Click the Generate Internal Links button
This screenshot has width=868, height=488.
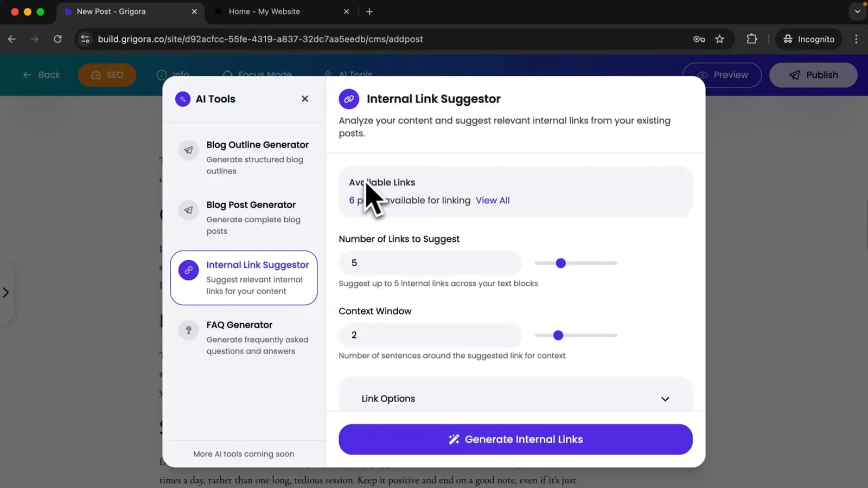coord(515,439)
